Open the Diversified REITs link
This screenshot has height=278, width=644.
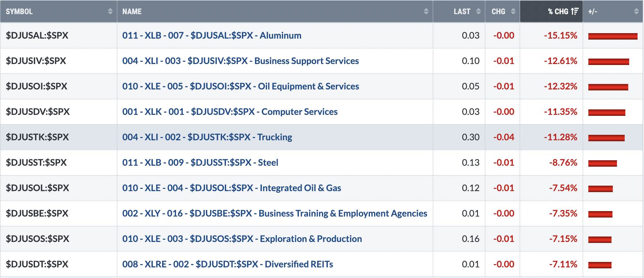pos(227,264)
